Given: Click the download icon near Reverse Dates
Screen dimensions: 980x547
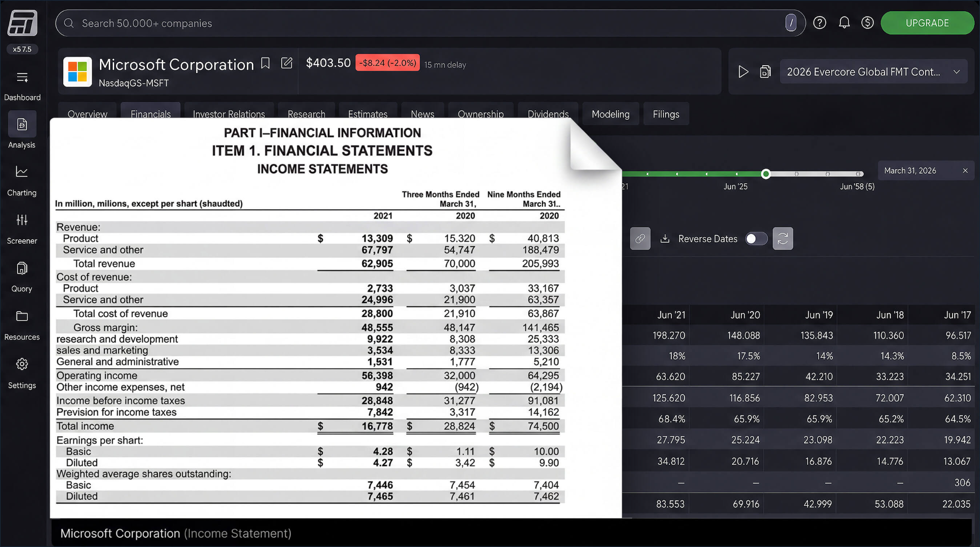Looking at the screenshot, I should tap(665, 239).
